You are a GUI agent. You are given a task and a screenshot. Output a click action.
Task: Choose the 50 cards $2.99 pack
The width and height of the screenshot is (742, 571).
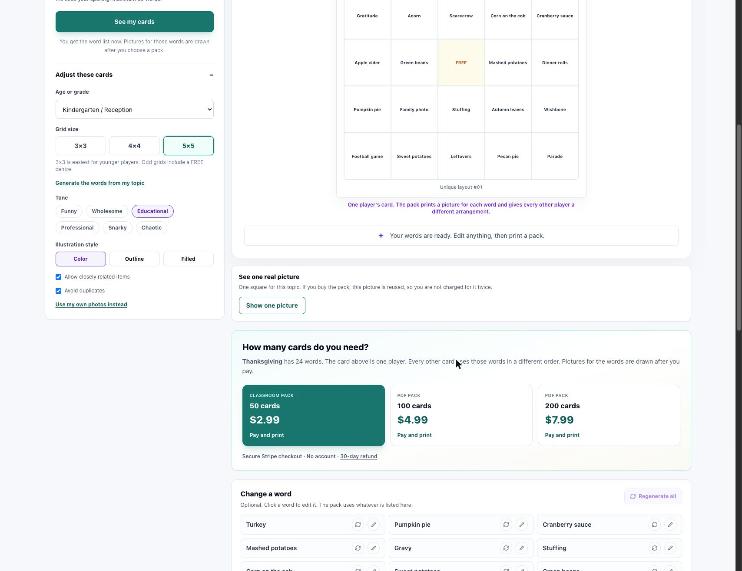tap(313, 415)
